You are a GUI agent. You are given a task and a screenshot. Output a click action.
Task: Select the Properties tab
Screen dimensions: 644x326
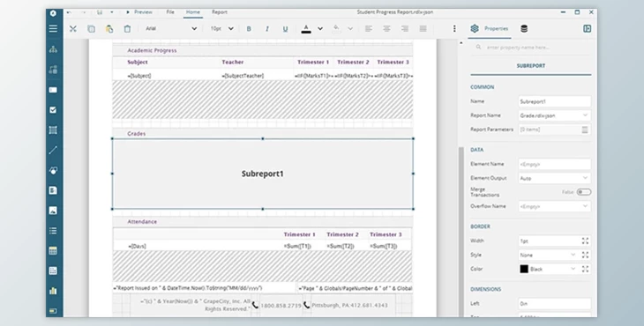[490, 29]
